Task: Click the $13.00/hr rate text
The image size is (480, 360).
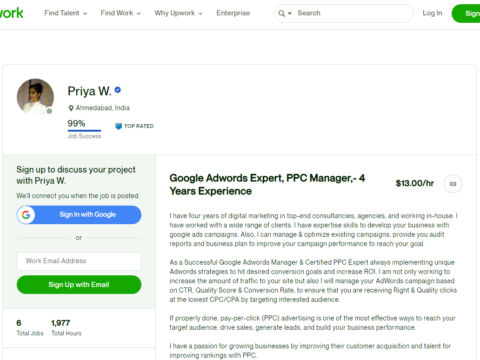Action: [415, 183]
